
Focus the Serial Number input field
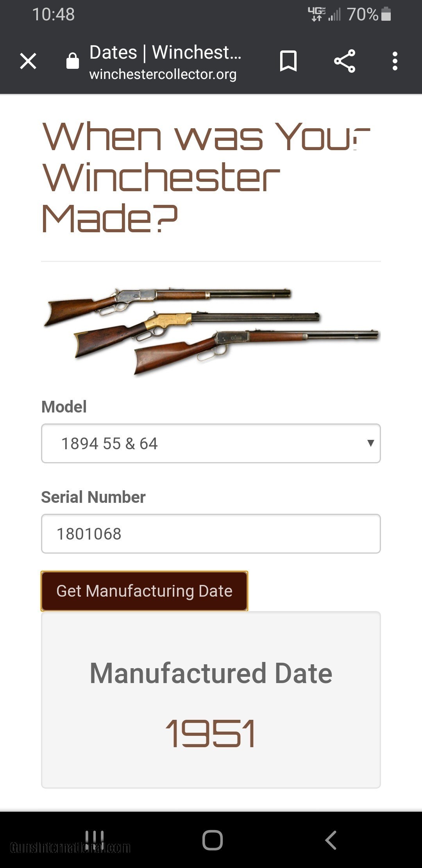[211, 534]
